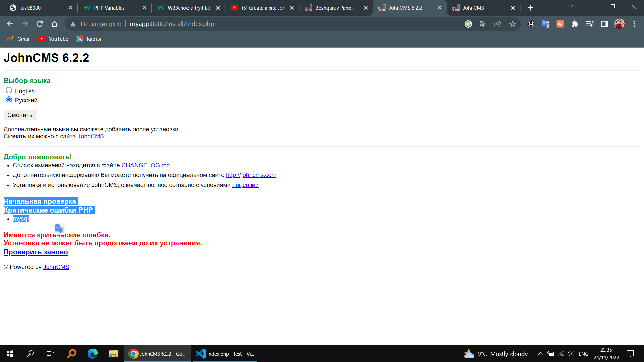Select the Русский language radio button
644x362 pixels.
(x=9, y=100)
